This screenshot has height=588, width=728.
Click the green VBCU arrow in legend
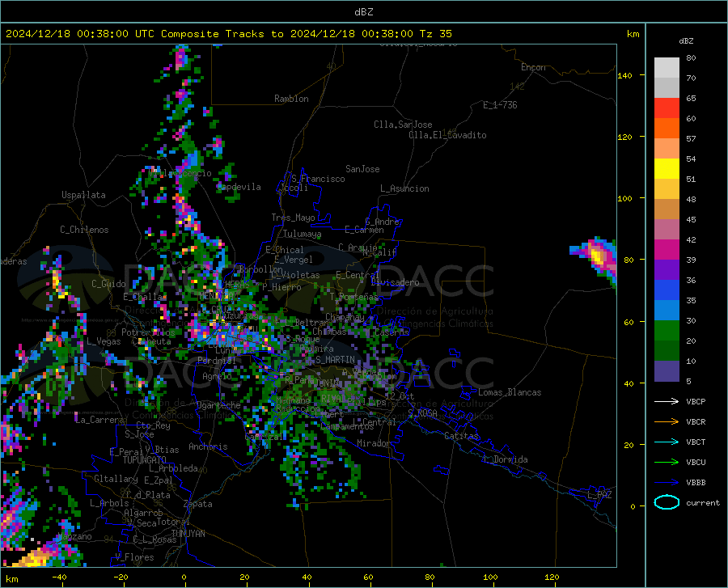pyautogui.click(x=667, y=462)
